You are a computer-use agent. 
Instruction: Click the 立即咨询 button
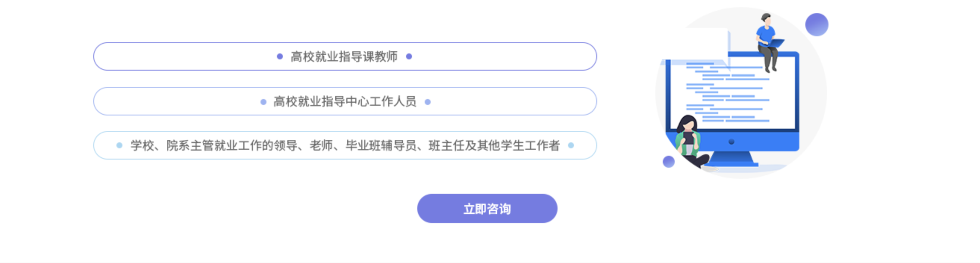pos(487,208)
